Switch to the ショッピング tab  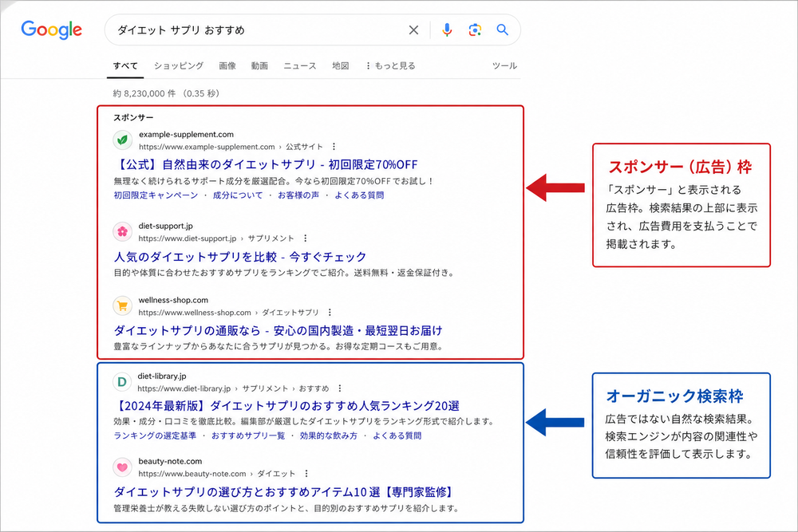point(179,65)
